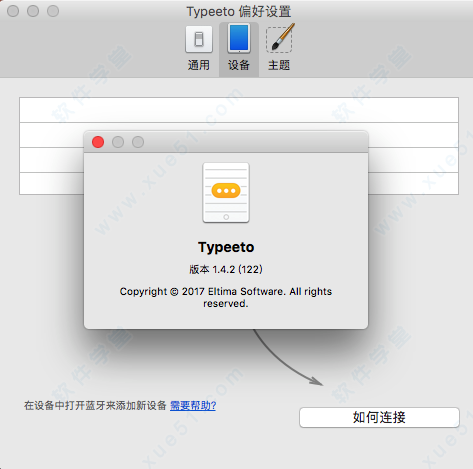Select the first empty row in device list
This screenshot has width=473, height=469.
tap(239, 110)
